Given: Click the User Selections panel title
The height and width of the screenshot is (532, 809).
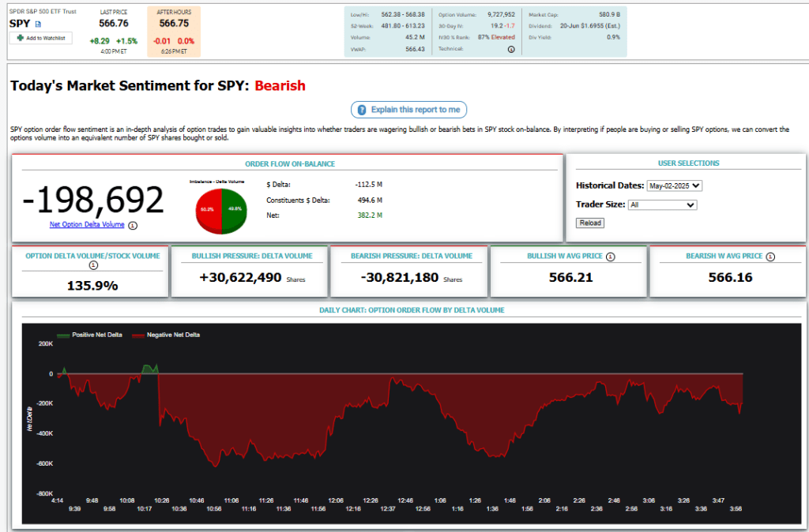Looking at the screenshot, I should (688, 163).
